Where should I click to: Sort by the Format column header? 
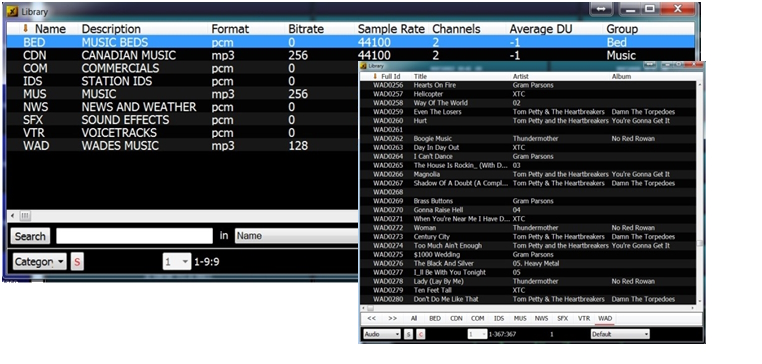click(x=230, y=29)
